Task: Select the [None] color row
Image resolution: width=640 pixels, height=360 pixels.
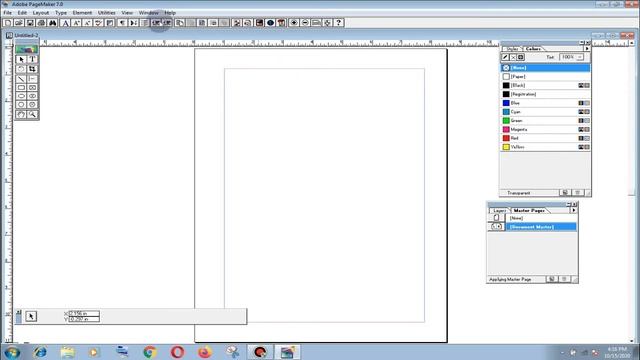Action: pos(545,68)
